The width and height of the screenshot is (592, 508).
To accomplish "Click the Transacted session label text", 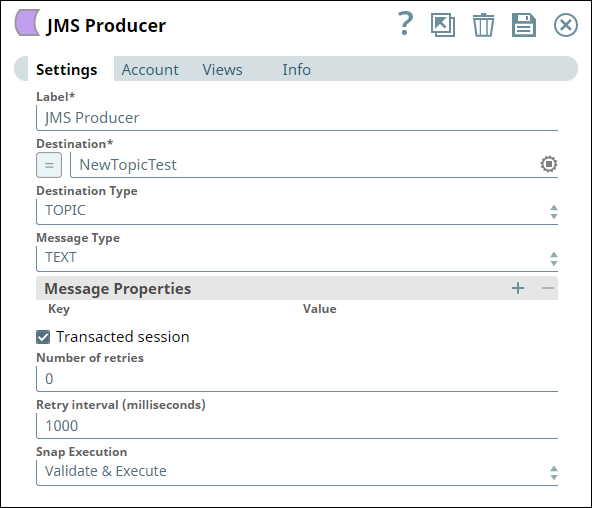I will tap(123, 337).
